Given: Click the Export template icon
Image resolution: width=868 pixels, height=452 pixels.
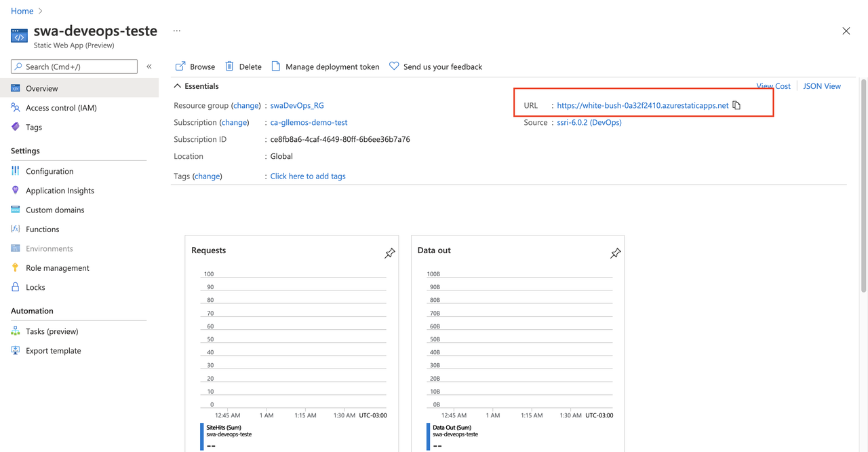Looking at the screenshot, I should tap(16, 351).
